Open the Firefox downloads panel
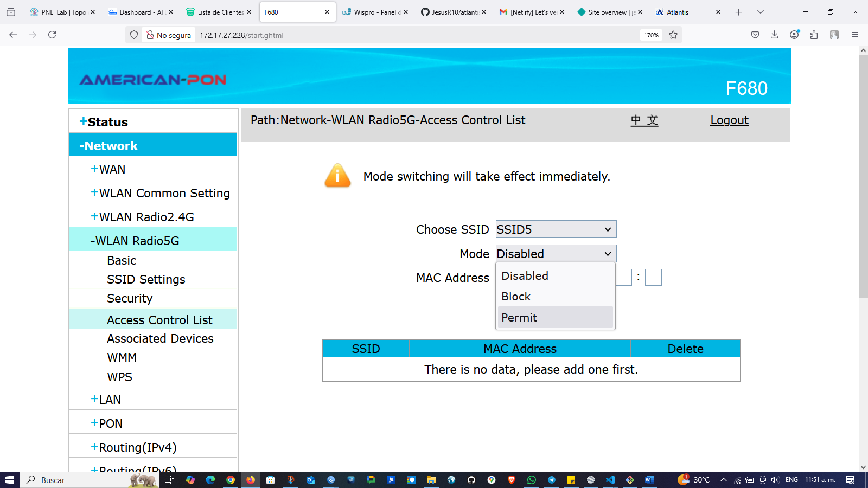The image size is (868, 488). coord(774,35)
